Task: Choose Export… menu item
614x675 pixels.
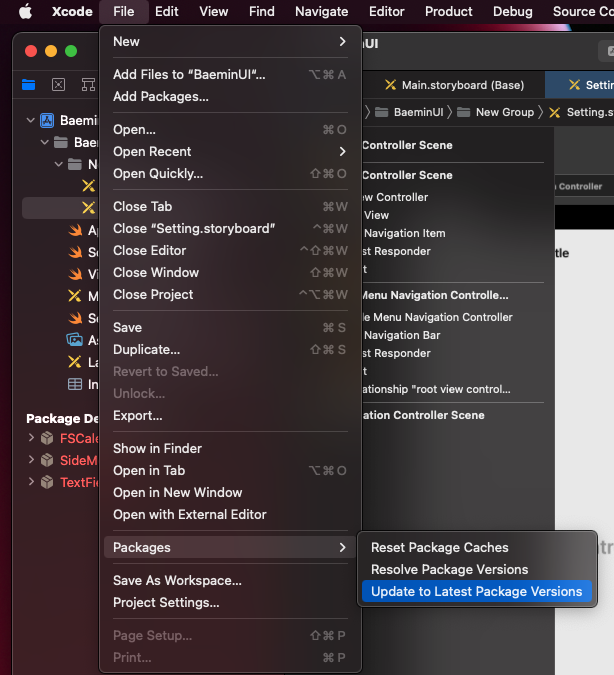Action: coord(230,415)
